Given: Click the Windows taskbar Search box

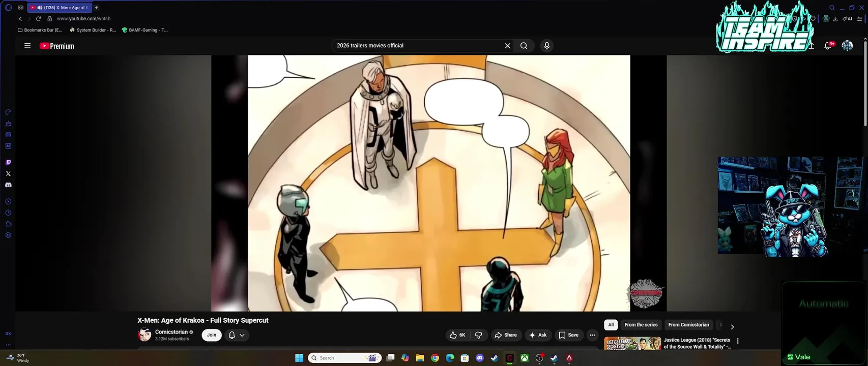Looking at the screenshot, I should (345, 358).
